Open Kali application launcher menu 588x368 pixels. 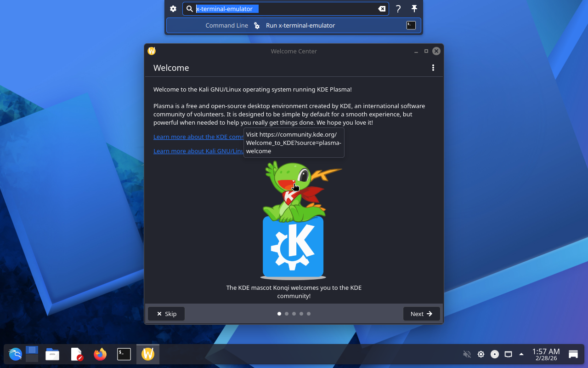tap(15, 354)
